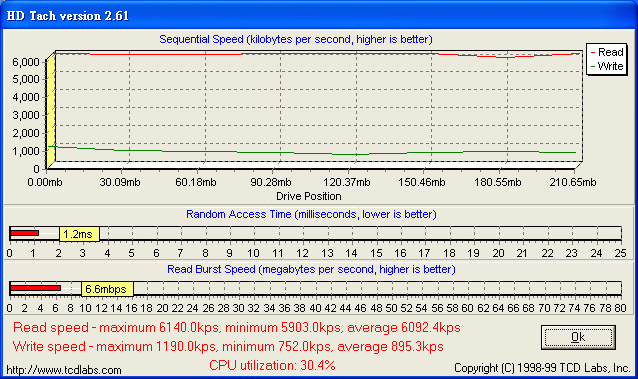638x379 pixels.
Task: Click the Write speed statistics line
Action: pyautogui.click(x=228, y=346)
